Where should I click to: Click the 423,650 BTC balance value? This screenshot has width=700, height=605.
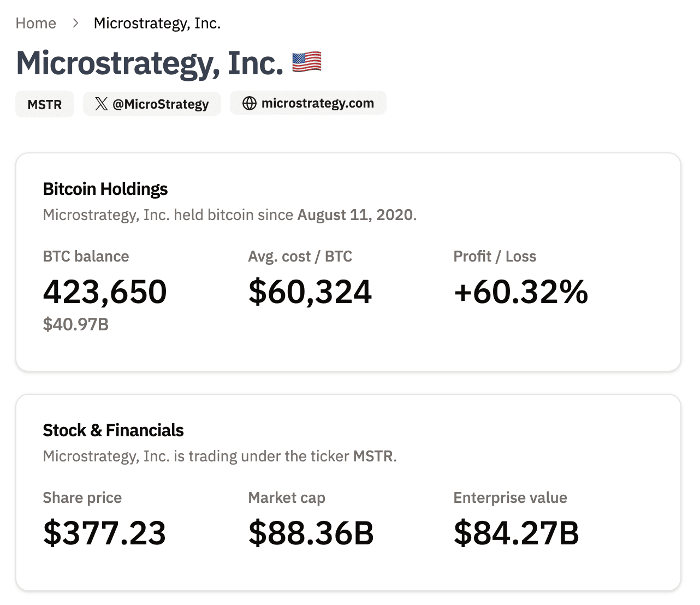(x=105, y=292)
